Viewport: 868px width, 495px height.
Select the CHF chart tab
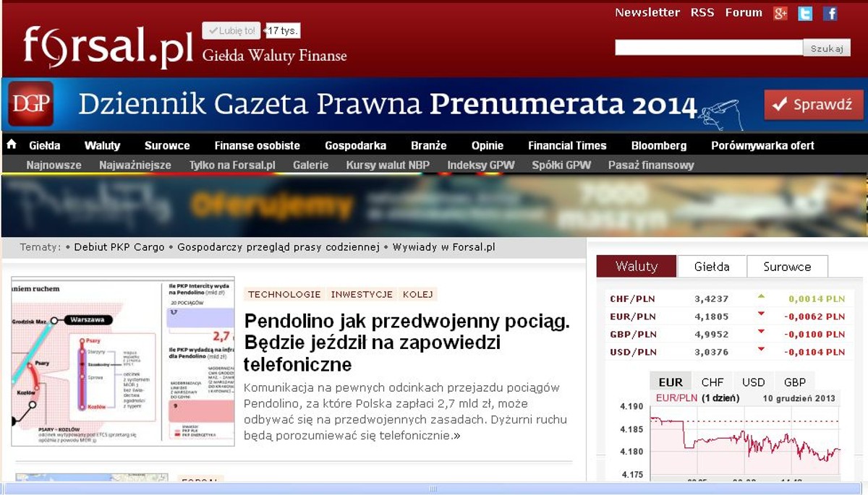pyautogui.click(x=712, y=382)
